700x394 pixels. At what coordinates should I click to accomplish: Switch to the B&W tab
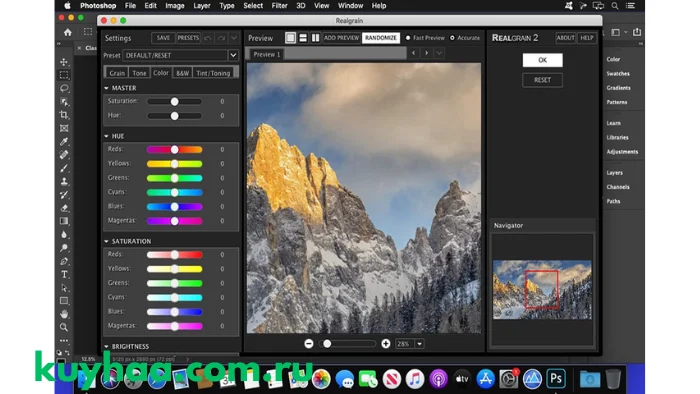[182, 73]
